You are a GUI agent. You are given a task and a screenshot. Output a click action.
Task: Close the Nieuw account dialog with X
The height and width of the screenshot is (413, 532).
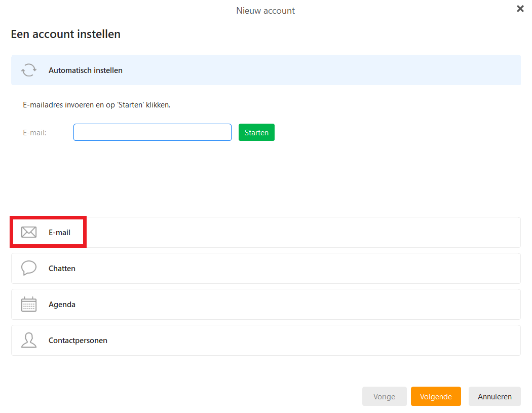pos(520,9)
